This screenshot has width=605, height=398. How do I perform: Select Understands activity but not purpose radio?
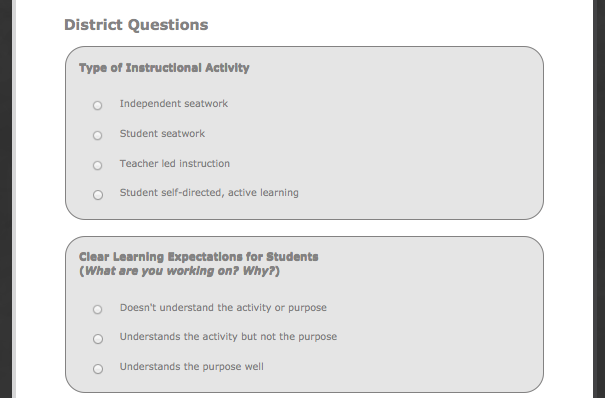pos(98,339)
